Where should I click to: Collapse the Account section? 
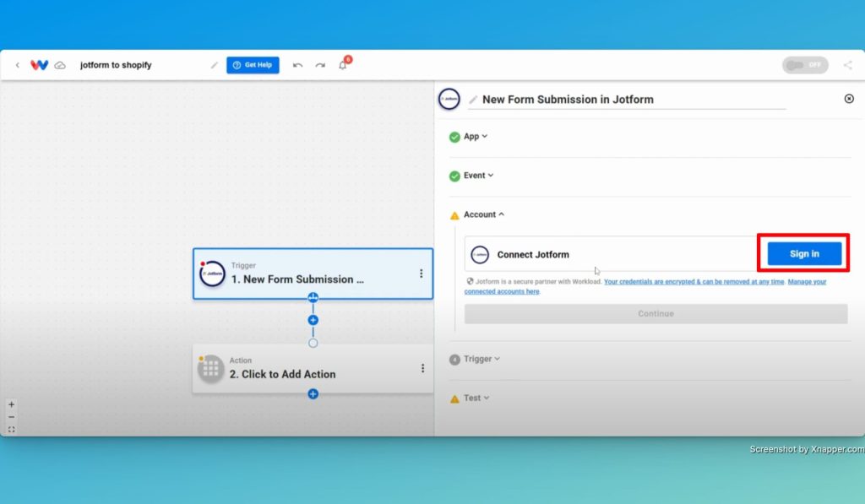coord(484,214)
